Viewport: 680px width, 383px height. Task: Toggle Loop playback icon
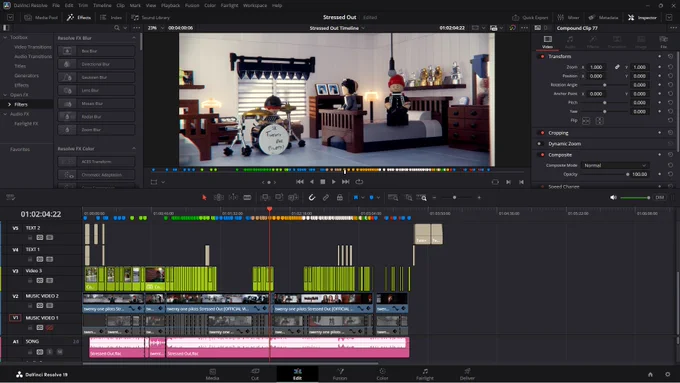359,182
